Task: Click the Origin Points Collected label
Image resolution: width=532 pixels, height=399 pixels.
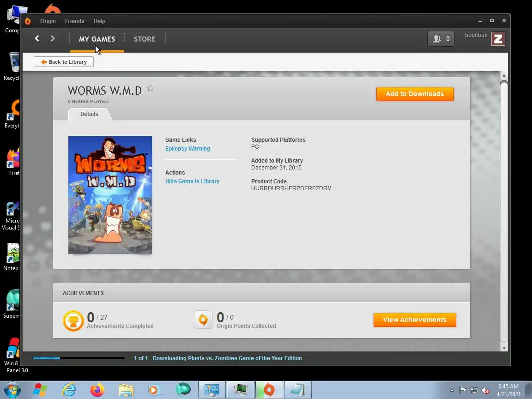Action: click(246, 326)
